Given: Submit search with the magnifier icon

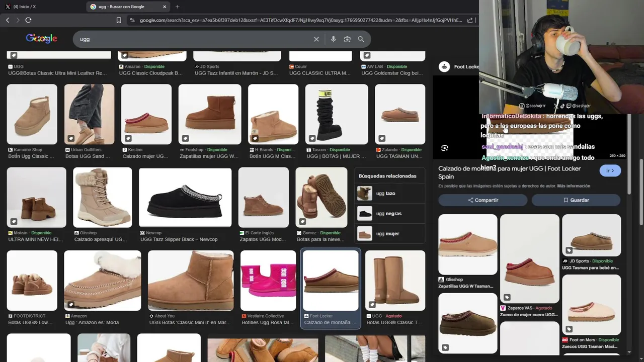Looking at the screenshot, I should coord(361,39).
